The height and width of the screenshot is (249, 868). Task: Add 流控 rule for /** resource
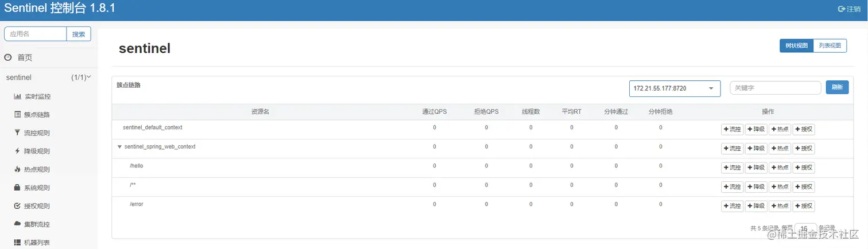pyautogui.click(x=733, y=187)
